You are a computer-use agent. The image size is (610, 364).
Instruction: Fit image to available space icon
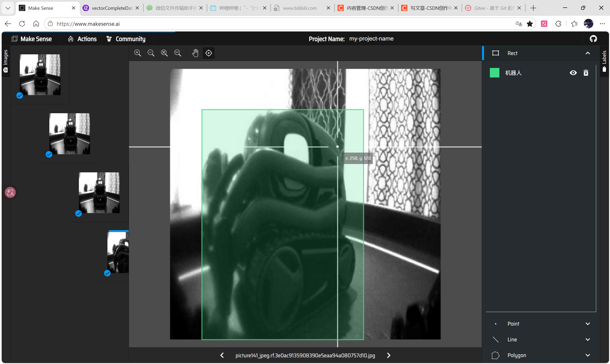tap(164, 53)
